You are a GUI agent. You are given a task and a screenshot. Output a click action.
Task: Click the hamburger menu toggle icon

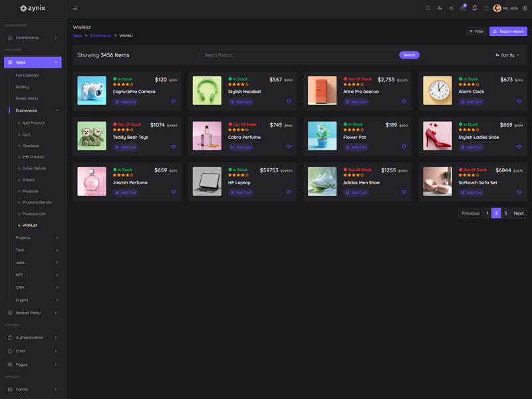coord(75,9)
